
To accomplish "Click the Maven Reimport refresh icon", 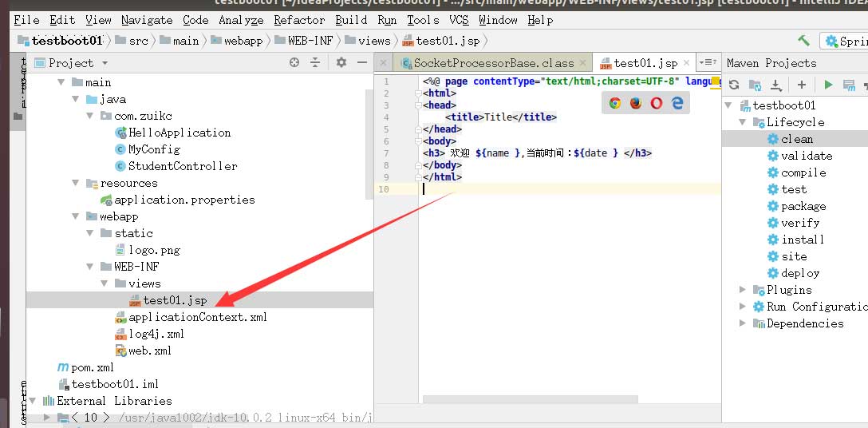I will pos(734,85).
